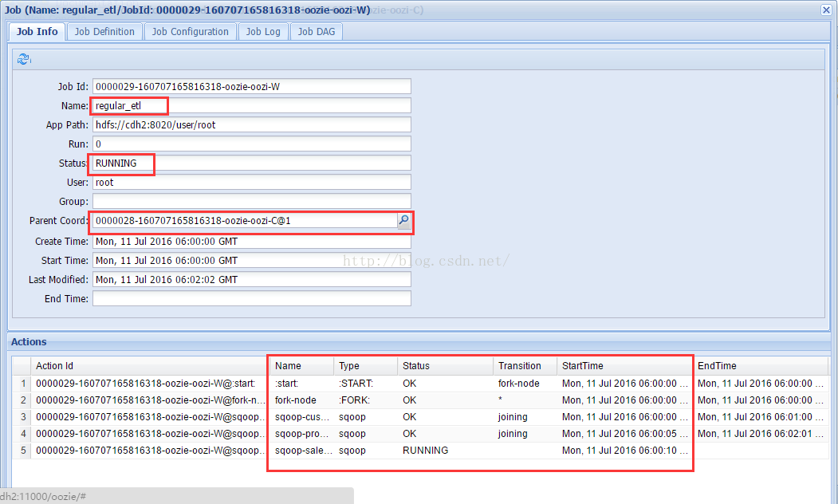Click the Status field showing RUNNING
This screenshot has height=504, width=838.
pyautogui.click(x=252, y=163)
